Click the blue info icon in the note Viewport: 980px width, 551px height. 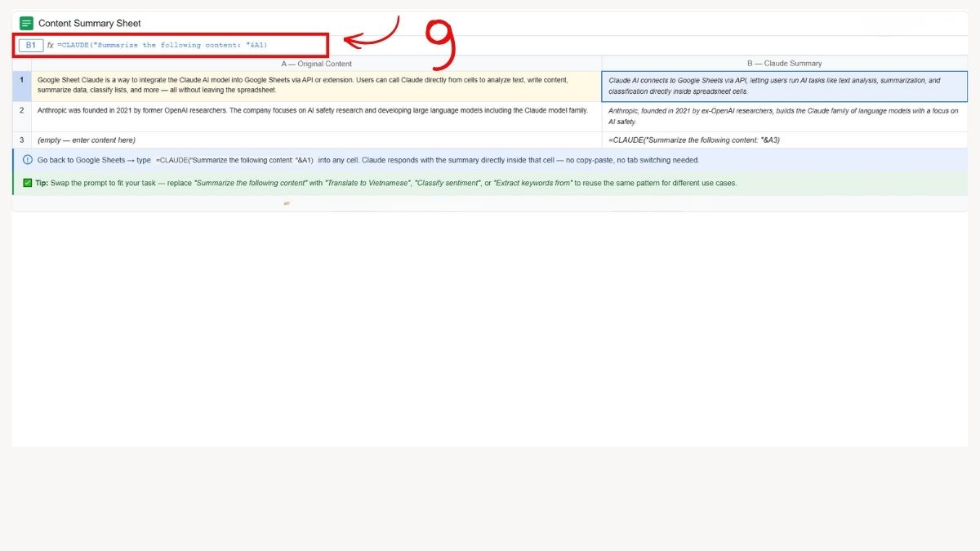tap(28, 160)
